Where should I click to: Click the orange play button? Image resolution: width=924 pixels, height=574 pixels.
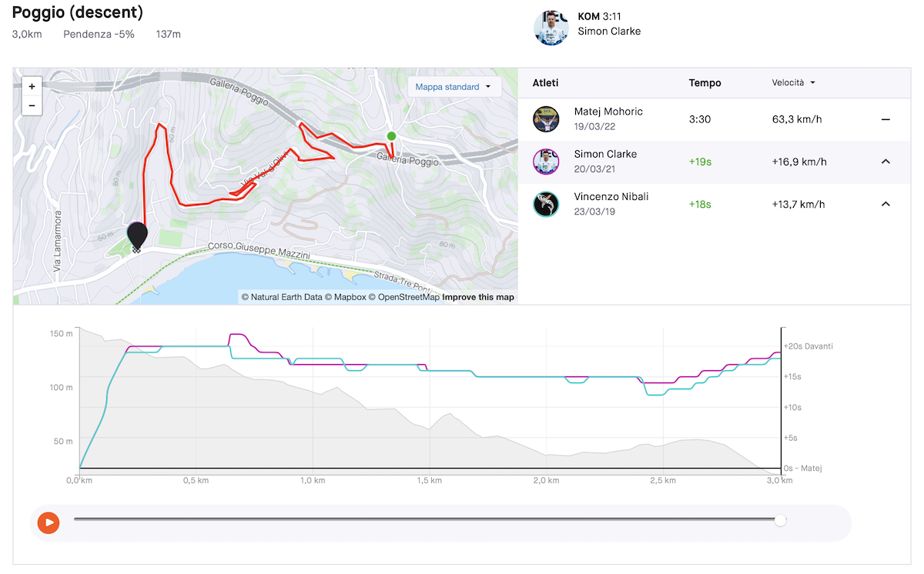[x=49, y=522]
